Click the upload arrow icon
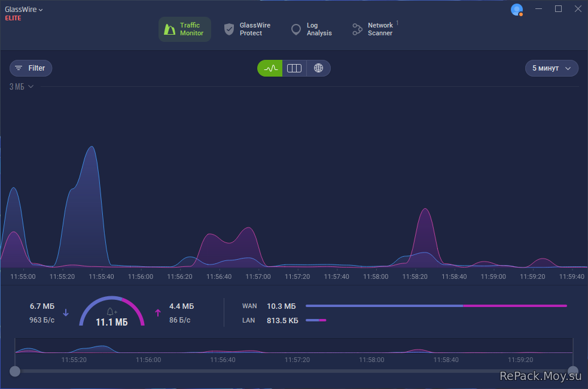 pos(158,312)
